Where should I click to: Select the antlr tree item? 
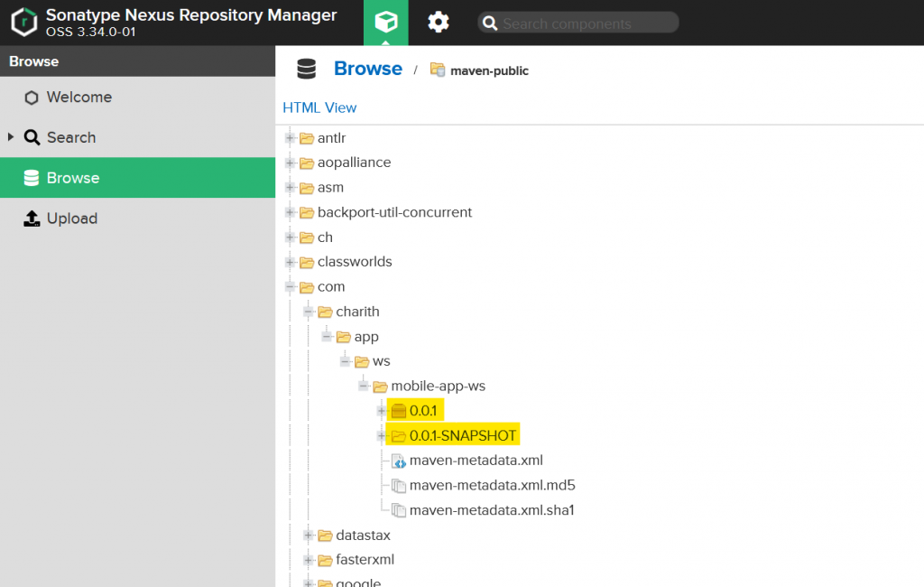pyautogui.click(x=332, y=138)
